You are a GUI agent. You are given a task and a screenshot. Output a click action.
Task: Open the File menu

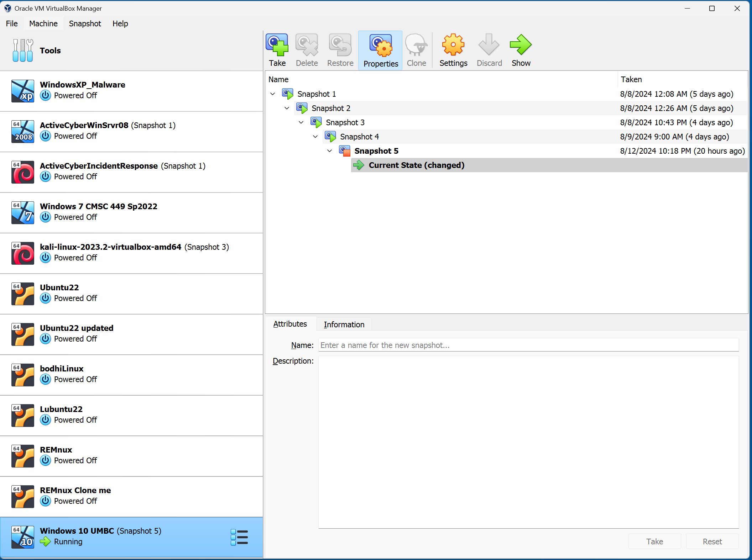(x=12, y=23)
